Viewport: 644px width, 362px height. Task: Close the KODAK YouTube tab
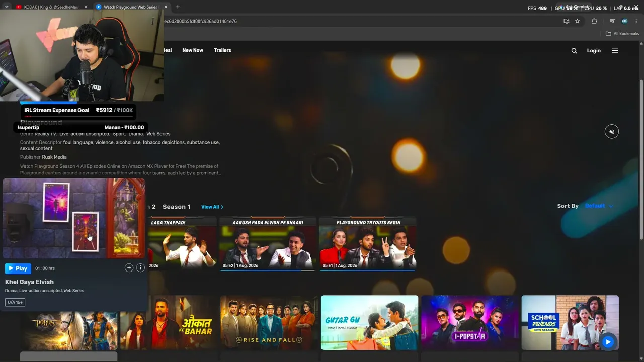click(86, 7)
